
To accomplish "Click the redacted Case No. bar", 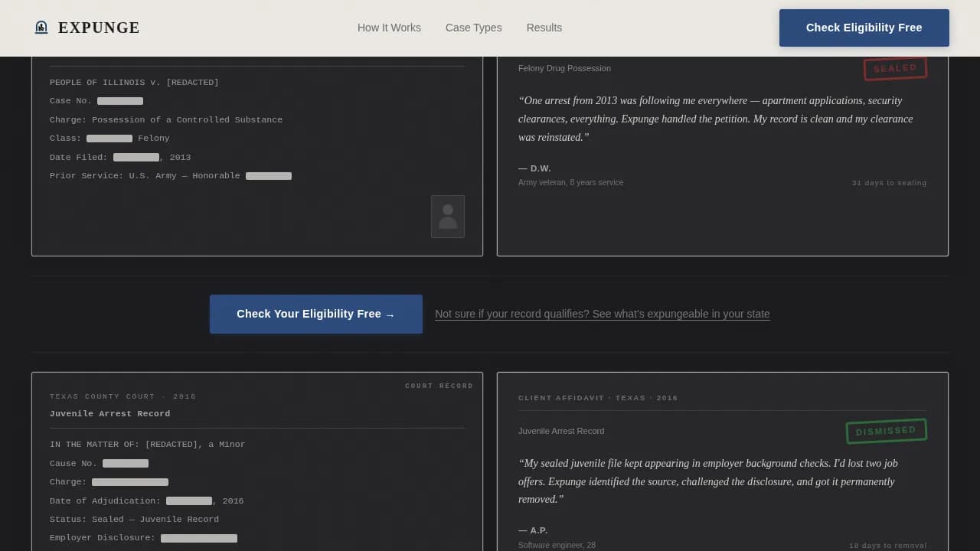I will point(120,100).
